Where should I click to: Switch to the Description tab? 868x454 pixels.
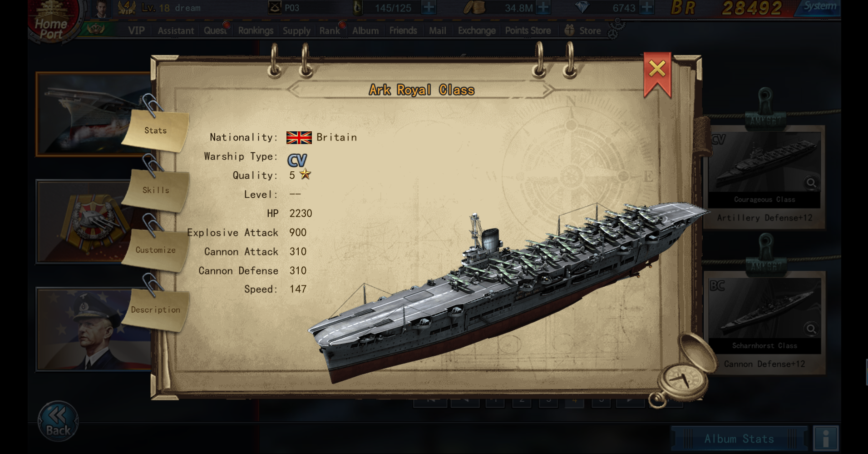coord(156,310)
